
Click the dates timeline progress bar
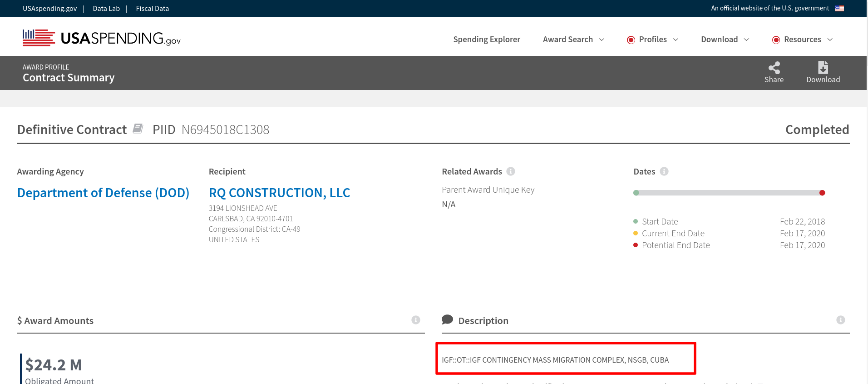pyautogui.click(x=729, y=193)
